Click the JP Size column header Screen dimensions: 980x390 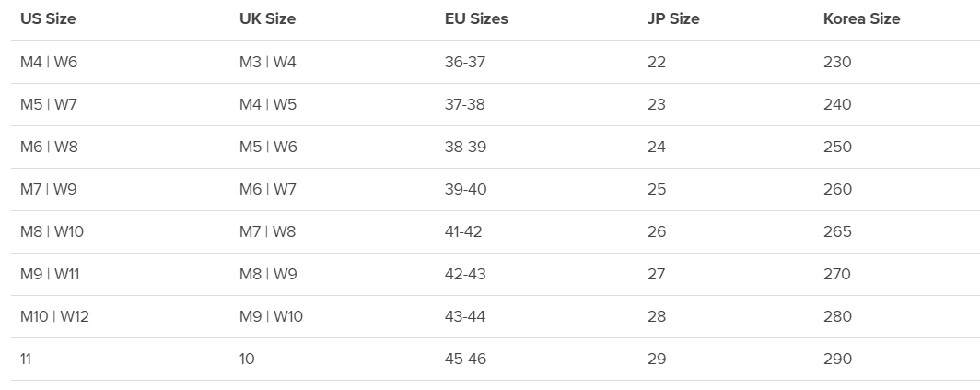[673, 18]
